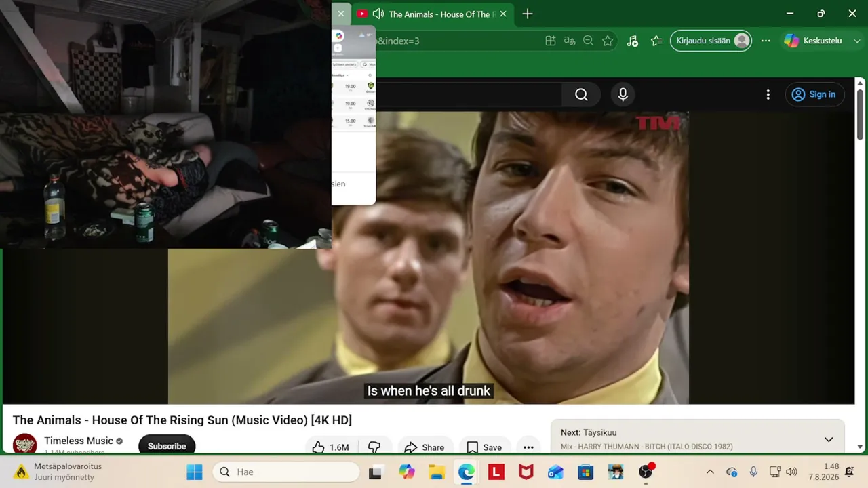The height and width of the screenshot is (488, 868).
Task: Click the translate page icon
Action: [x=570, y=41]
